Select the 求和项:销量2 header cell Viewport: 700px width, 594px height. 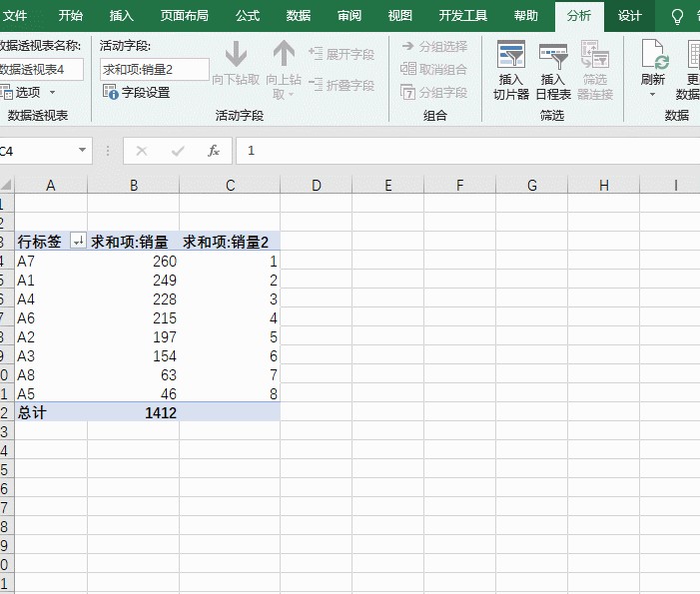point(230,241)
